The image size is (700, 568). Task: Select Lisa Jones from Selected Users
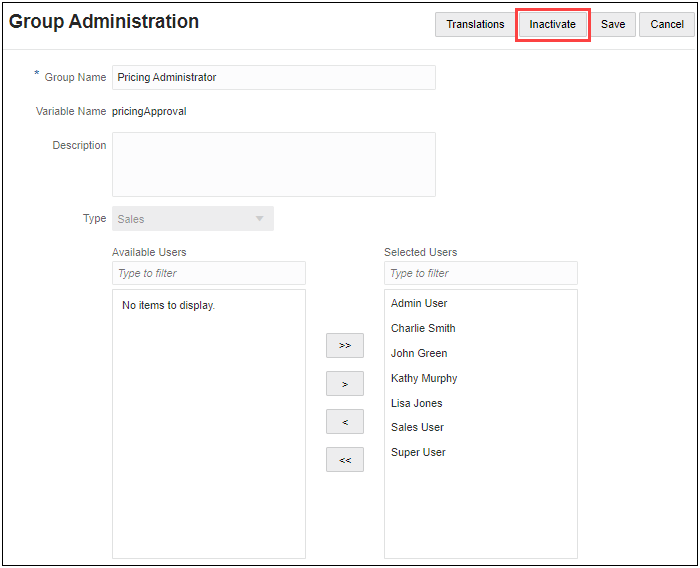tap(417, 403)
